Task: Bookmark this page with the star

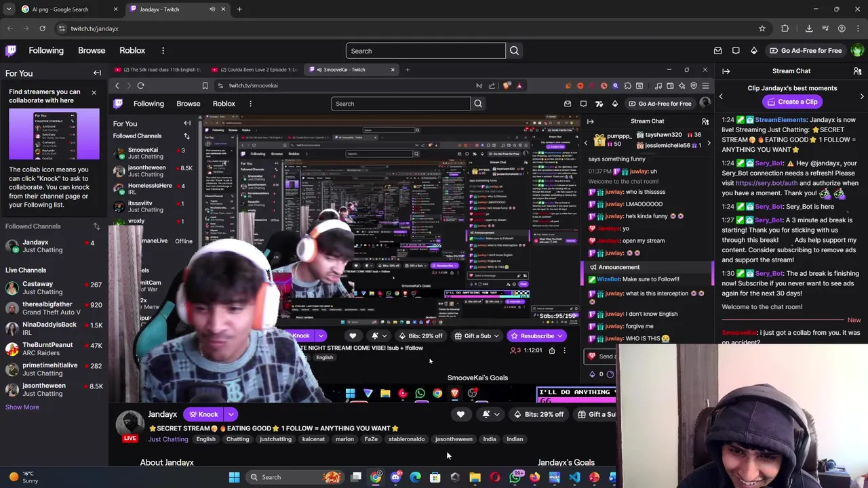Action: tap(762, 28)
